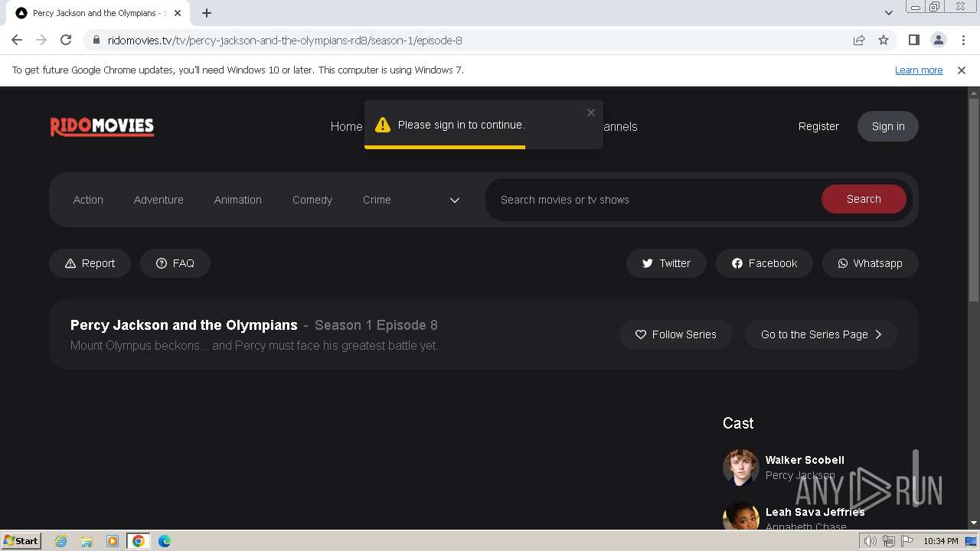Click the Learn more link
This screenshot has height=551, width=980.
tap(919, 70)
